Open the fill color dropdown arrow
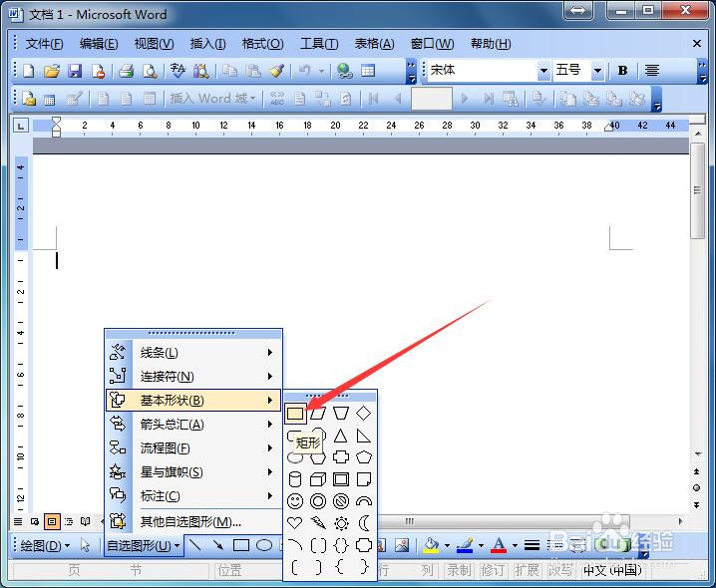716x588 pixels. coord(447,545)
